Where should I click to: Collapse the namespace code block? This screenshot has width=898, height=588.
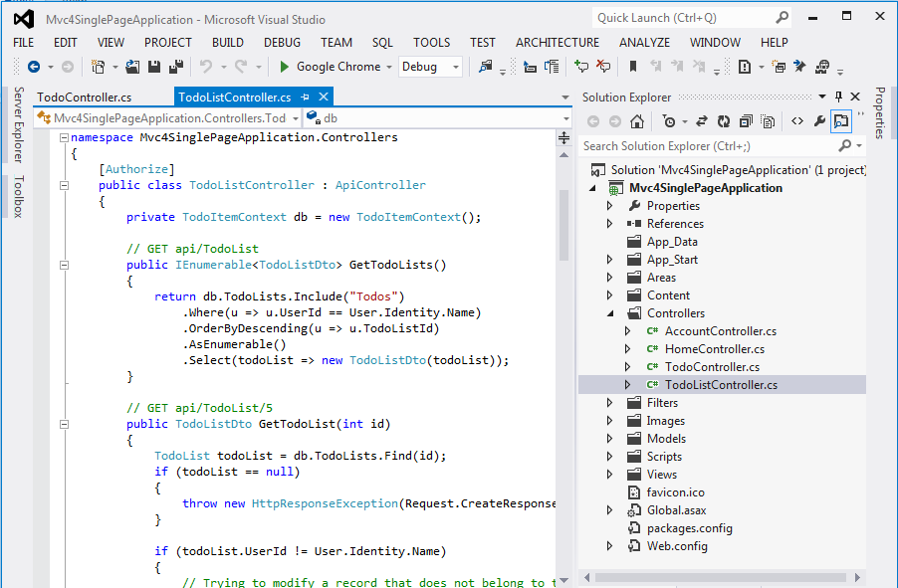click(64, 137)
